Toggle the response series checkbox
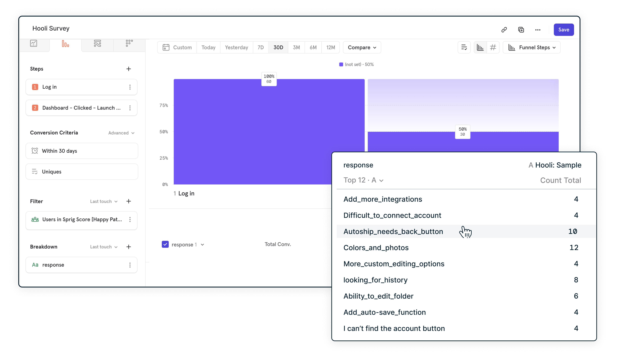 click(165, 244)
